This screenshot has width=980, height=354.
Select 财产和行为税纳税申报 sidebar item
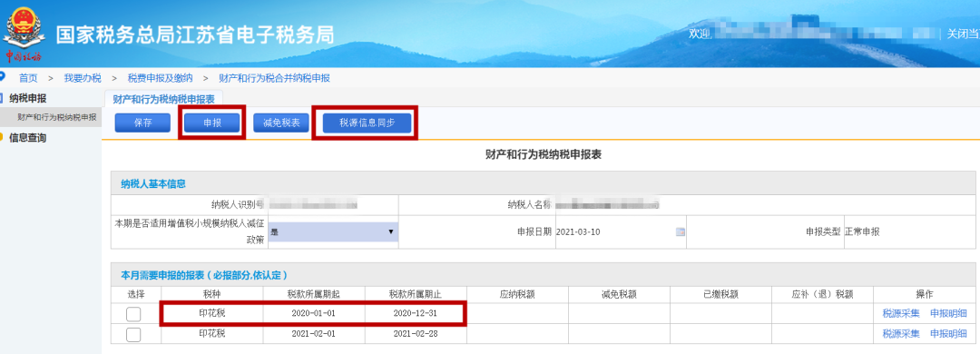tap(57, 117)
